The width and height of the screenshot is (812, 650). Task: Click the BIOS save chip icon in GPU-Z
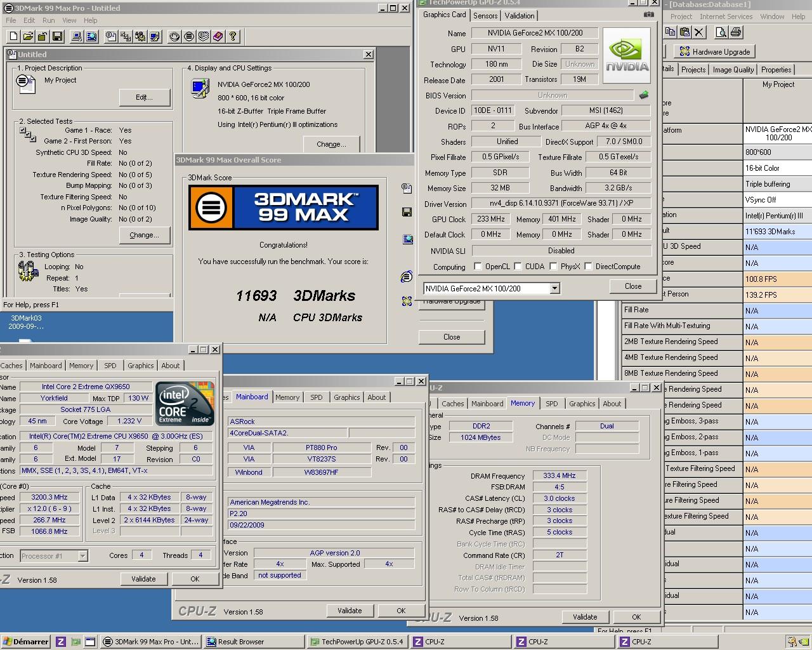coord(644,95)
